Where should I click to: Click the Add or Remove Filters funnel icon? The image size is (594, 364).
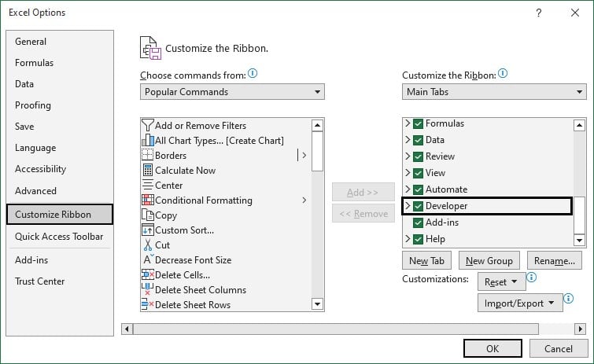[147, 125]
